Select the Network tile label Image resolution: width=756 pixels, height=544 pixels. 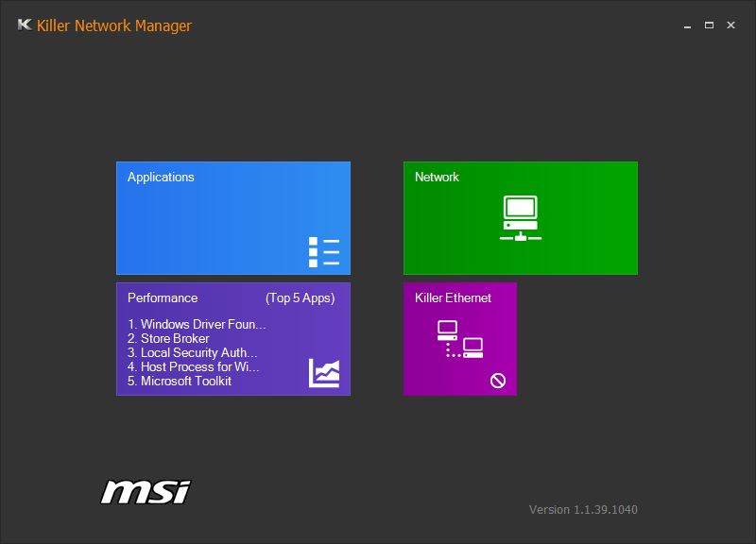coord(437,177)
